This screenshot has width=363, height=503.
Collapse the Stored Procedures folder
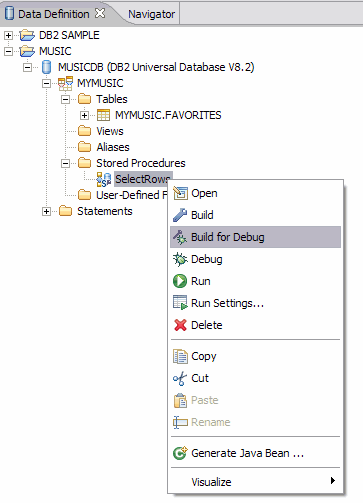[x=66, y=163]
